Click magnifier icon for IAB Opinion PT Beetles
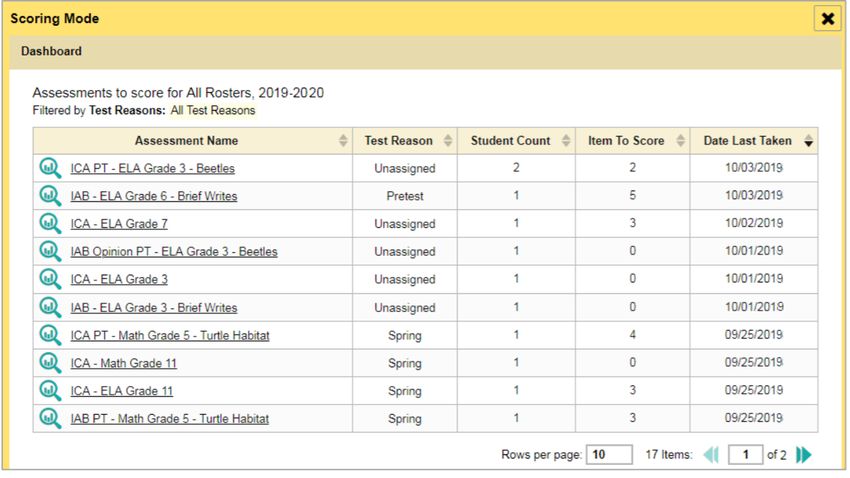This screenshot has width=850, height=478. [50, 251]
